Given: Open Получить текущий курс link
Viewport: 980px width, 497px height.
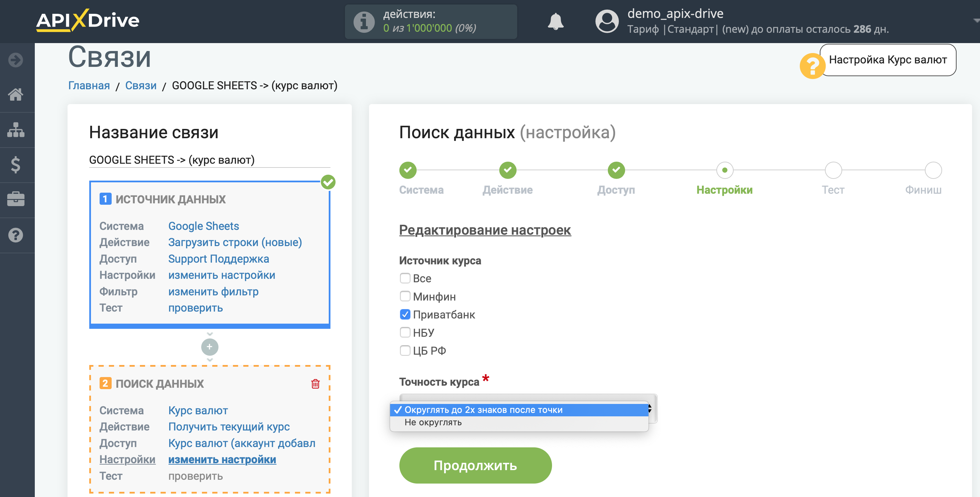Looking at the screenshot, I should (x=229, y=427).
